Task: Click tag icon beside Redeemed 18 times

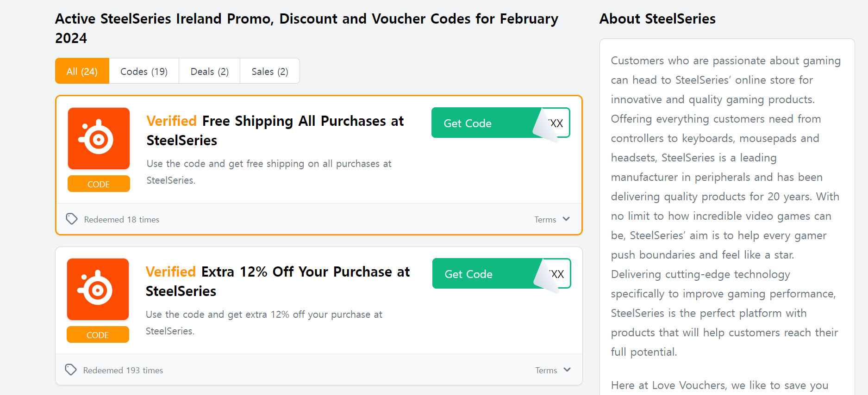Action: (72, 219)
